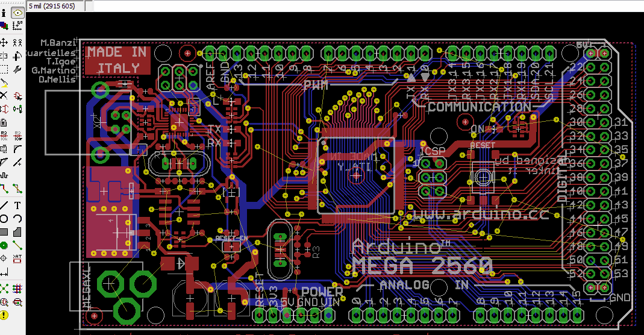This screenshot has width=644, height=335.
Task: Select the Rotate tool
Action: click(17, 56)
